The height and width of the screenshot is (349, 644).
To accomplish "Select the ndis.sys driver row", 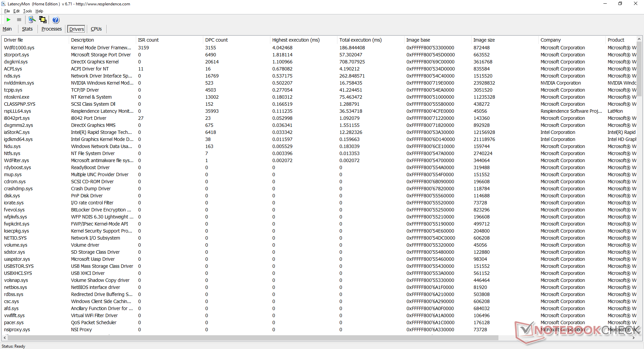I will click(x=319, y=76).
